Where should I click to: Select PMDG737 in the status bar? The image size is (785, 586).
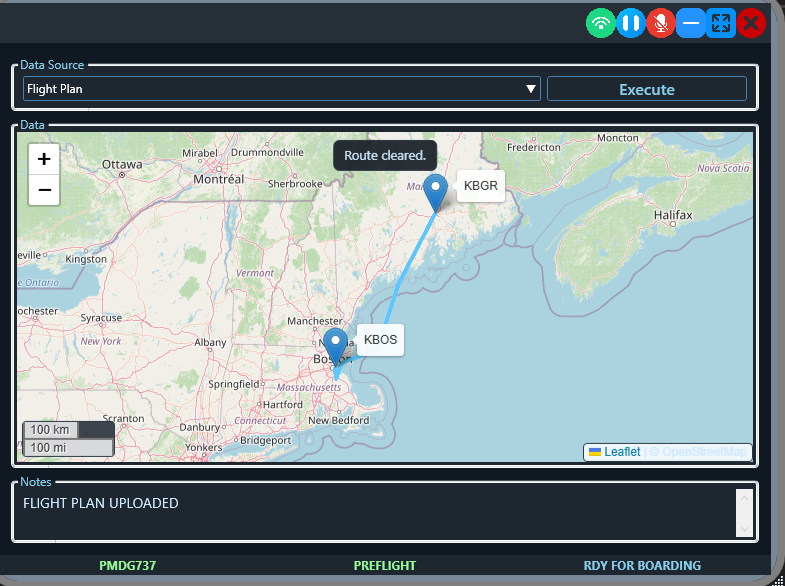click(x=128, y=566)
